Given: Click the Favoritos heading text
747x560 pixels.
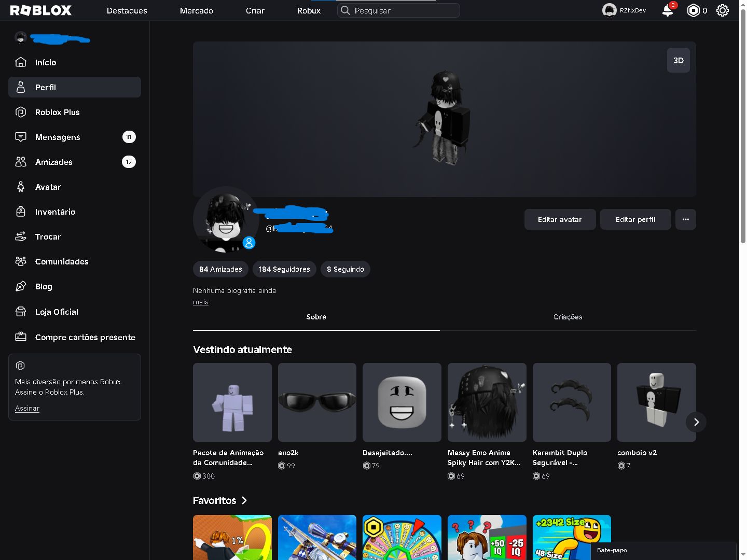Looking at the screenshot, I should (214, 500).
